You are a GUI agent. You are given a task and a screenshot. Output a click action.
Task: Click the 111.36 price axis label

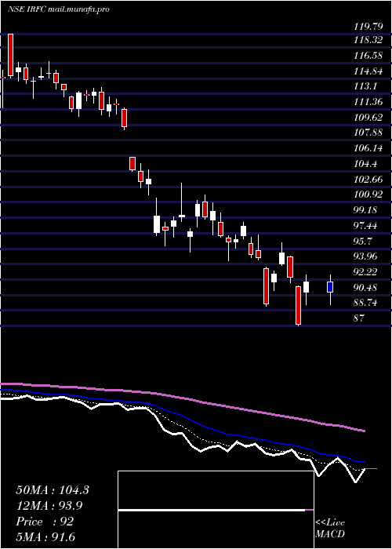click(x=368, y=102)
